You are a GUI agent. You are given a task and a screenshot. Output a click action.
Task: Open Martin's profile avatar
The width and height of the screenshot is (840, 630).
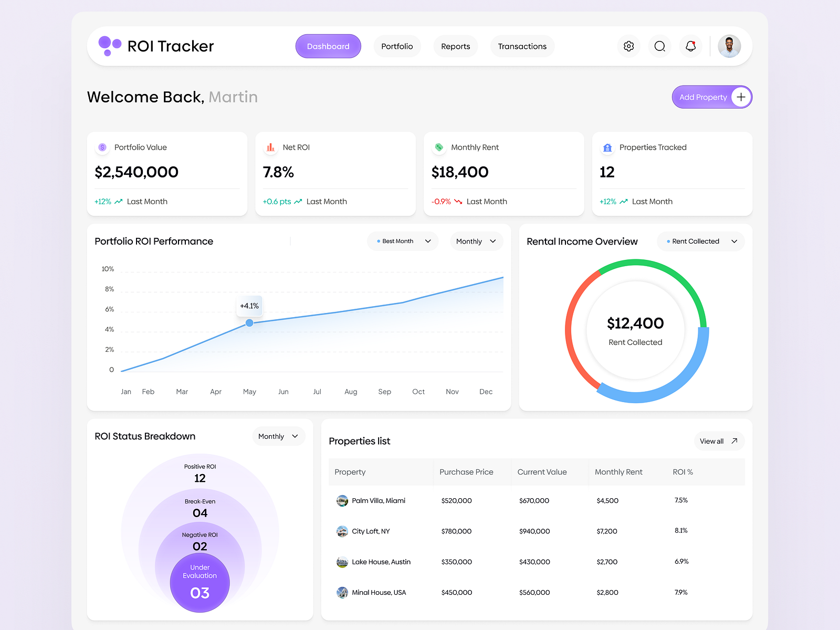[x=729, y=46]
